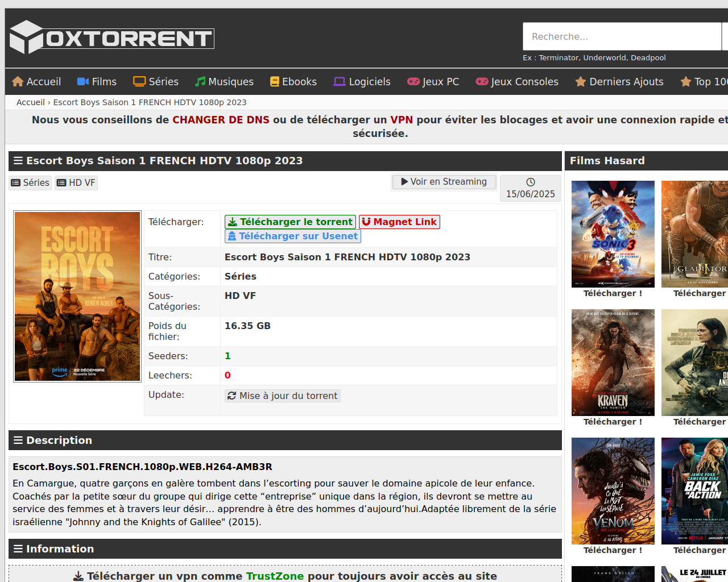Click the refresh icon in Mise à jour du torrent
Screen dimensions: 728x582
232,396
